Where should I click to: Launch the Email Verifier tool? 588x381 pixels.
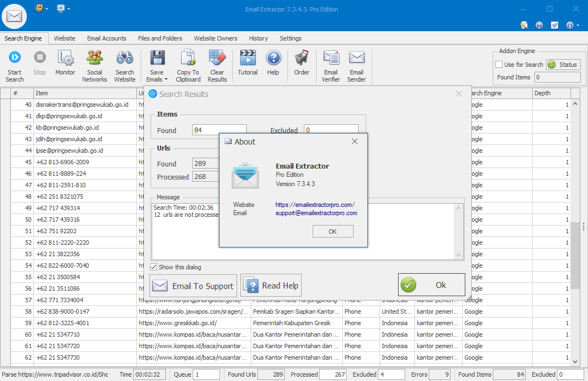pyautogui.click(x=331, y=66)
